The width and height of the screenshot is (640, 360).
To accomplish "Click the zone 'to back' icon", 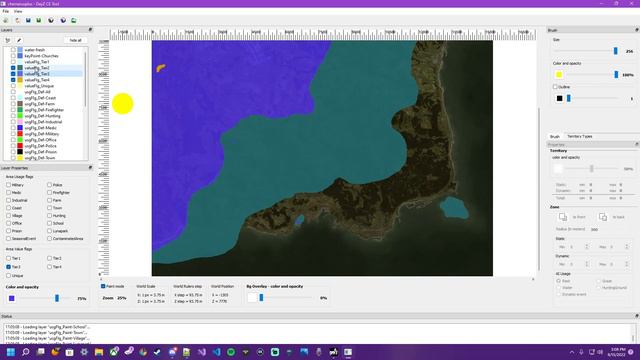I will tap(603, 217).
